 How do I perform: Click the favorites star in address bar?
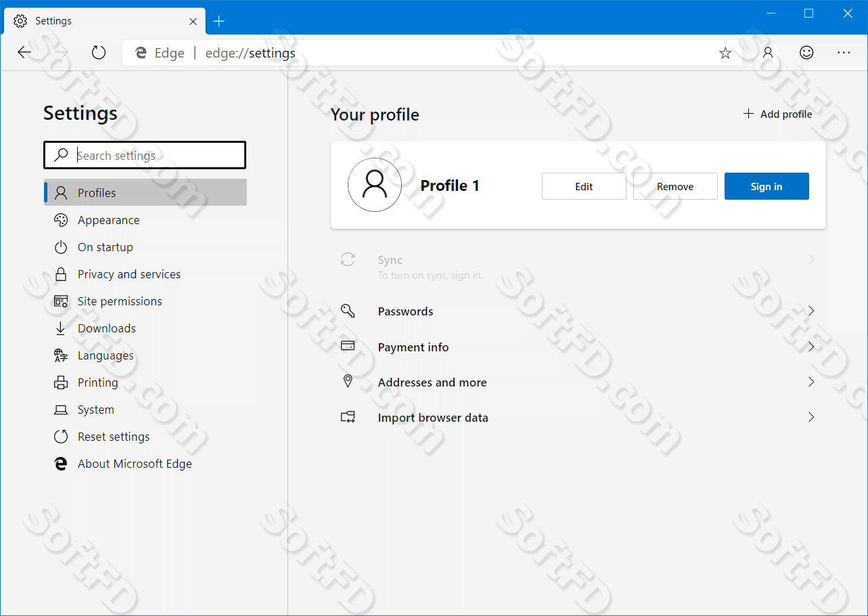(725, 53)
